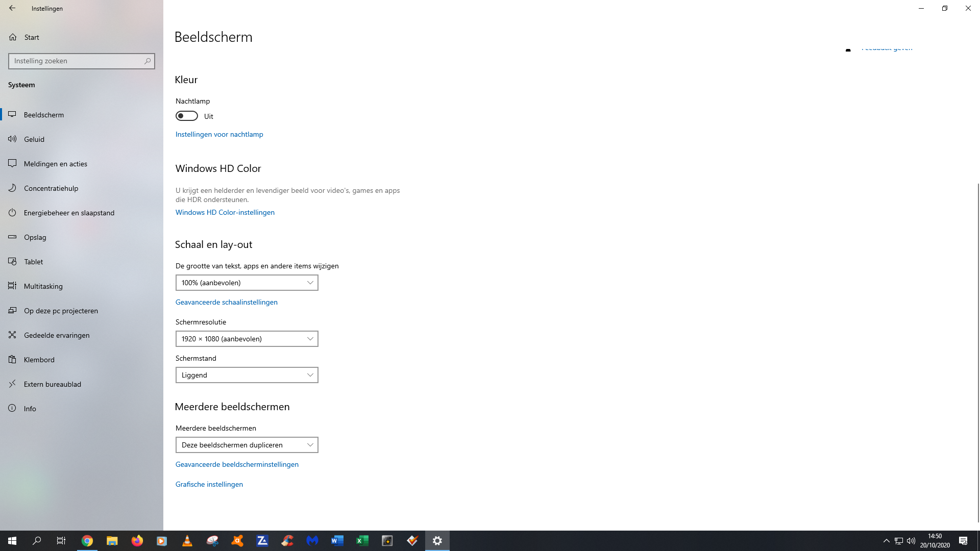980x551 pixels.
Task: Open the network tray icon
Action: click(x=899, y=541)
